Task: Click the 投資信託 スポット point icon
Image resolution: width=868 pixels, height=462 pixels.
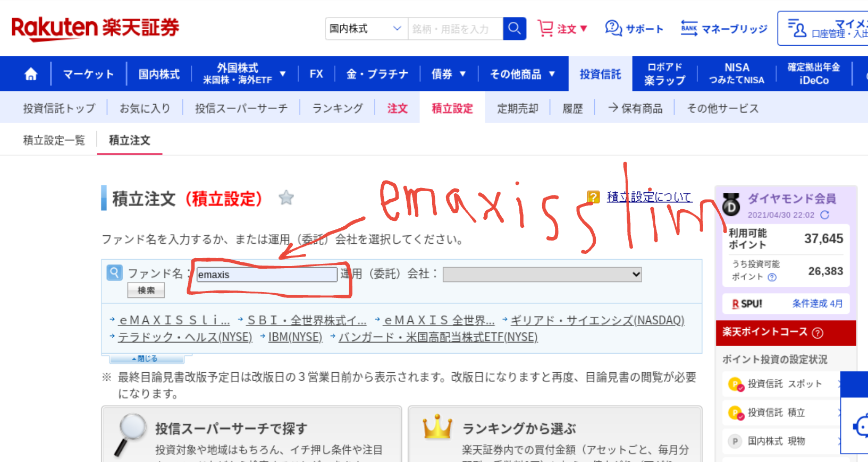Action: (735, 384)
